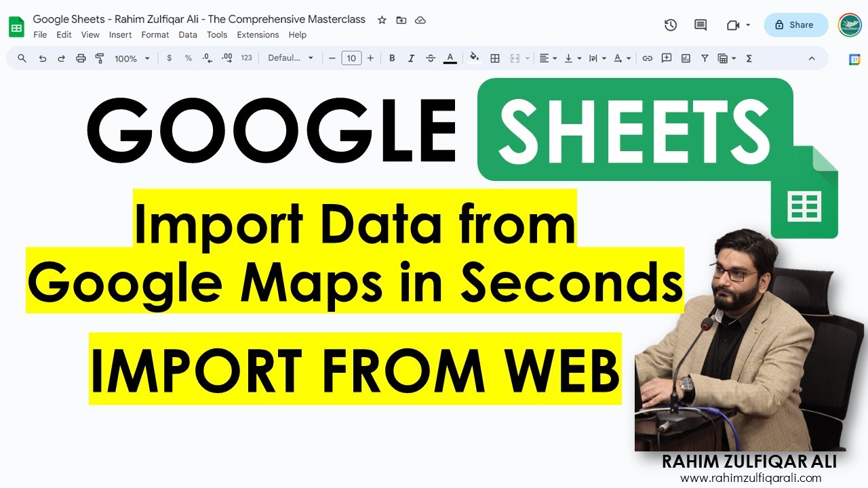Expand the Meet call options arrow
Image resolution: width=868 pixels, height=488 pixels.
pos(748,25)
